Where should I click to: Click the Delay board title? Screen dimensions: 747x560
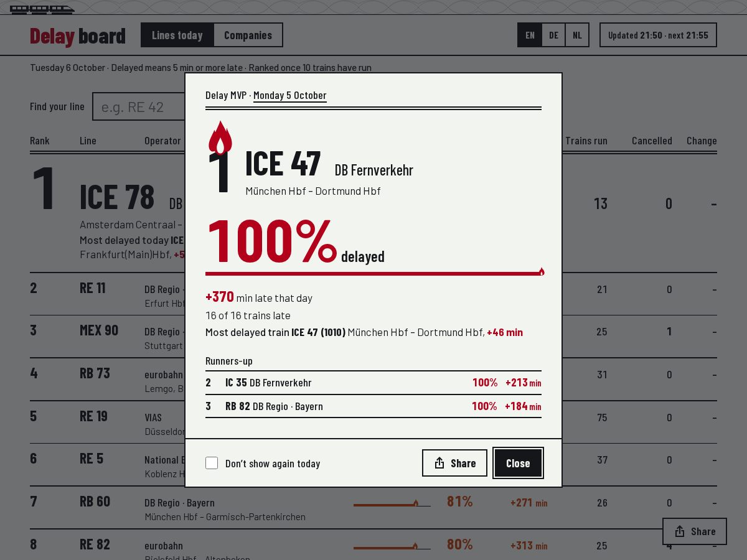click(78, 36)
